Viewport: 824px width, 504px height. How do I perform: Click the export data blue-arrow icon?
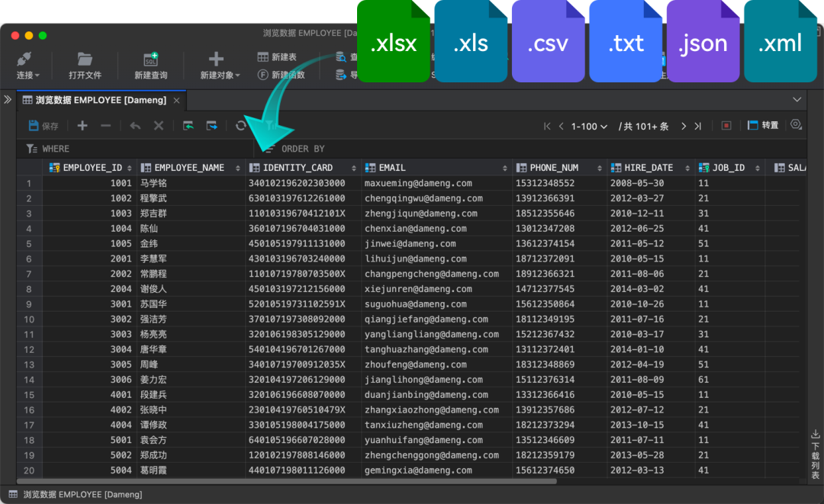pos(212,126)
